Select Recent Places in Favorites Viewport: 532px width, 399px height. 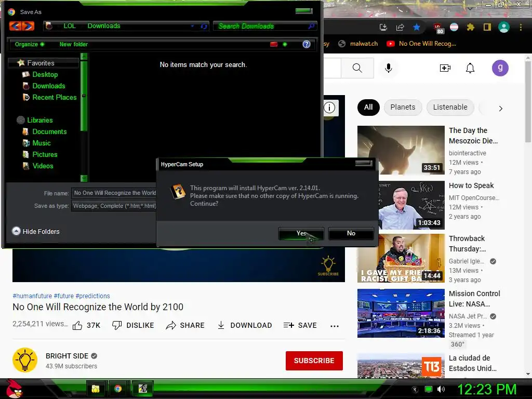tap(54, 98)
